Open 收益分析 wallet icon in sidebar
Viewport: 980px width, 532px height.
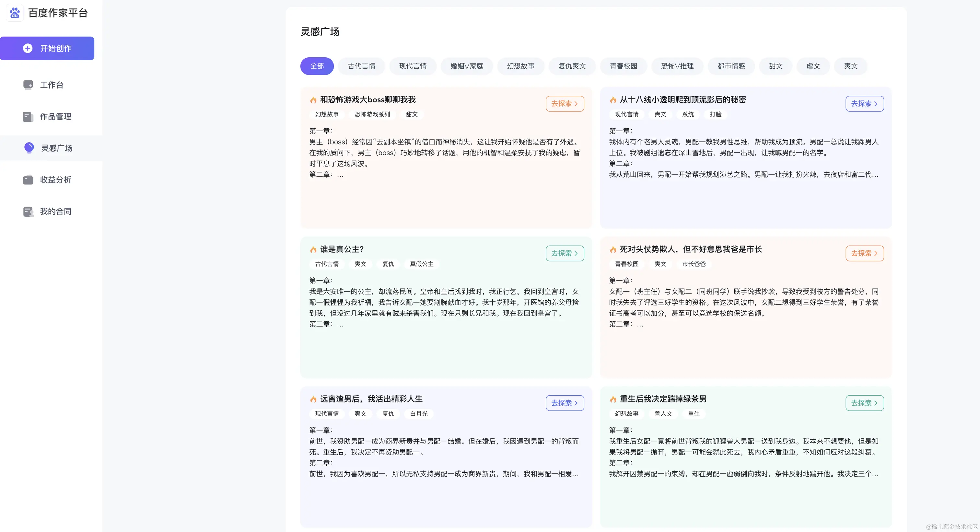[28, 179]
